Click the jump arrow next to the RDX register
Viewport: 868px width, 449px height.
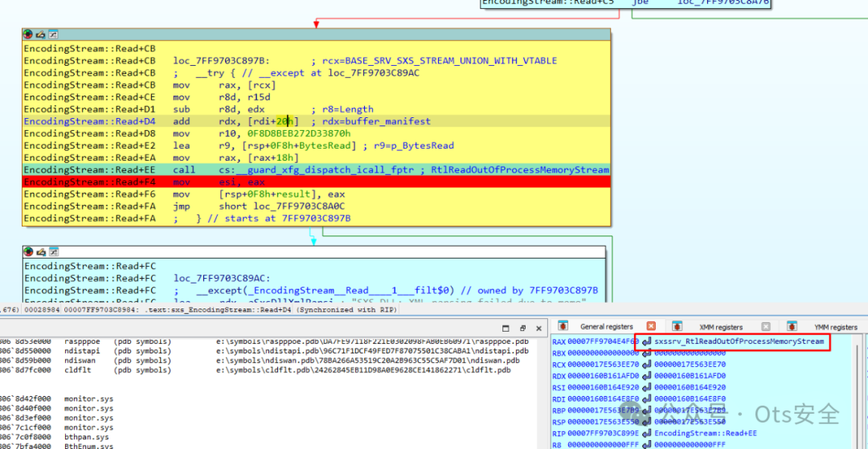tap(646, 376)
